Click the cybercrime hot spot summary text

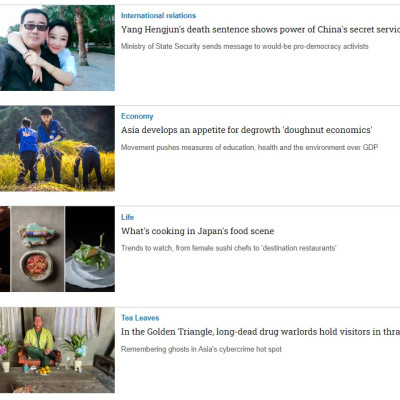coord(201,349)
